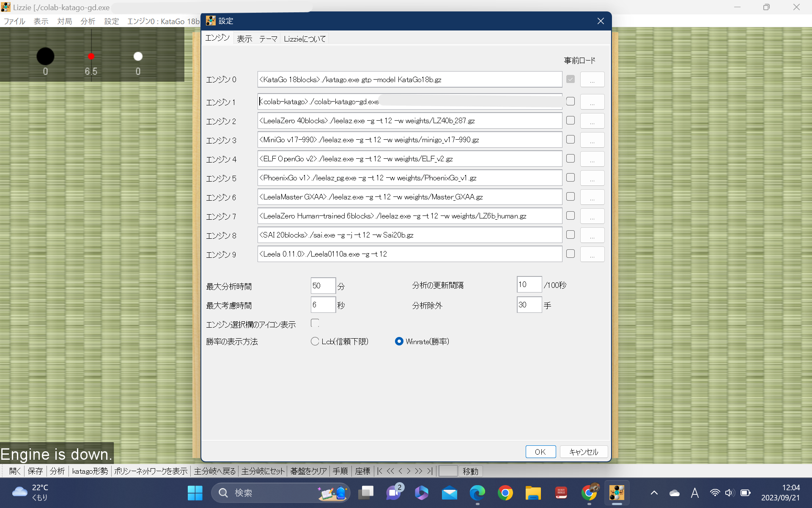The image size is (812, 508).
Task: Click the 座標 toolbar button
Action: coord(362,471)
